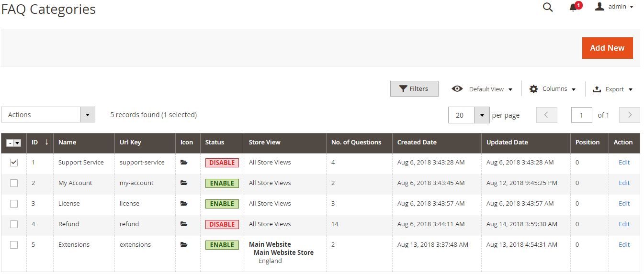Open the Filters panel

[x=414, y=89]
